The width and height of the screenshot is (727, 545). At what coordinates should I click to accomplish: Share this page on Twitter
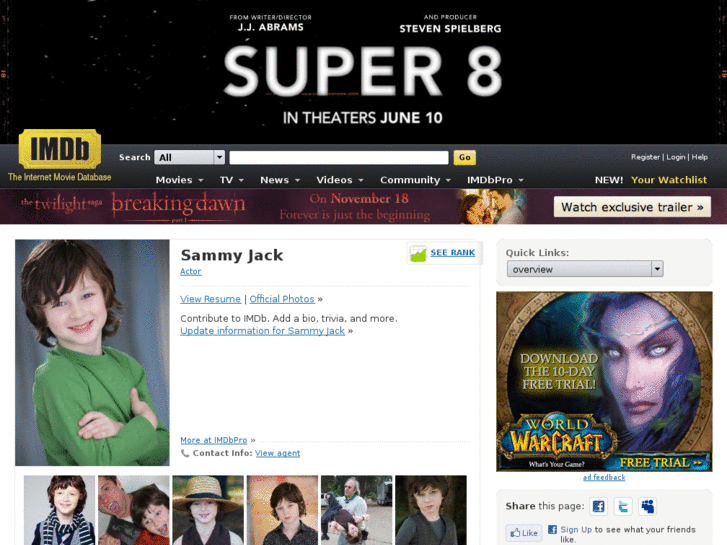point(623,506)
